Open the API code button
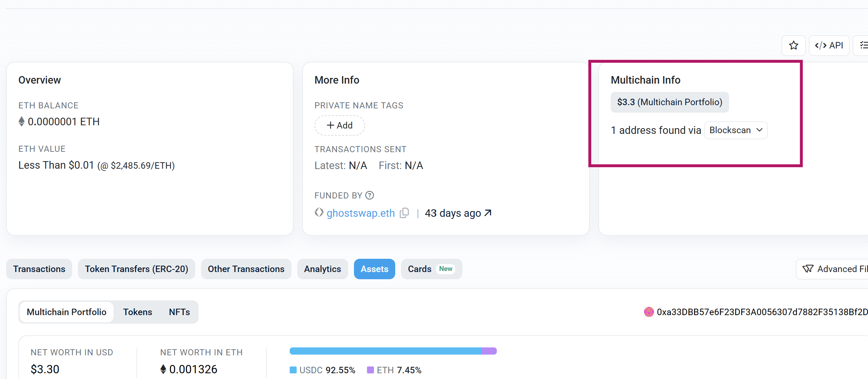The height and width of the screenshot is (379, 868). coord(829,46)
